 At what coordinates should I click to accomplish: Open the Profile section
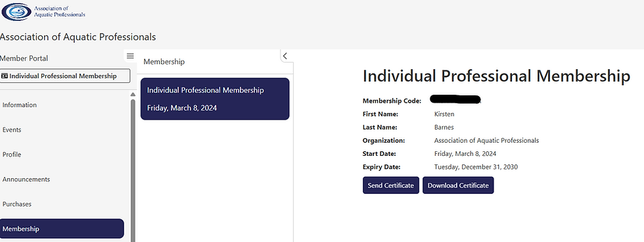point(12,155)
